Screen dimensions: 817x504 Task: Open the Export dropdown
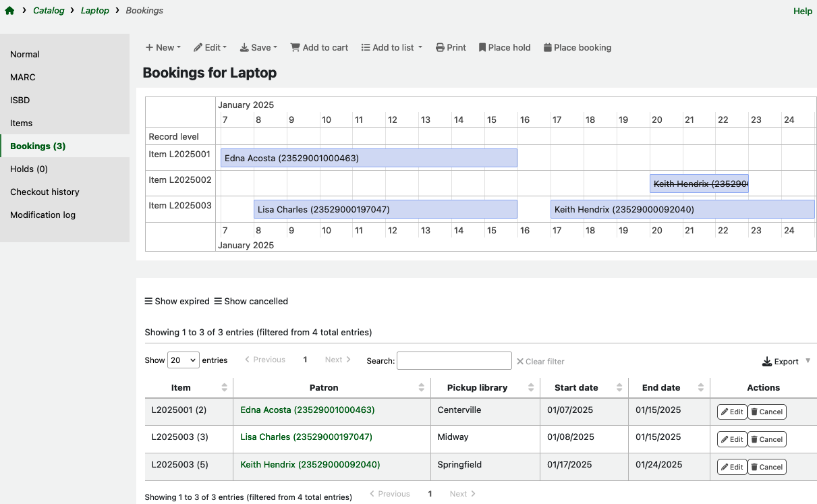[x=785, y=362]
